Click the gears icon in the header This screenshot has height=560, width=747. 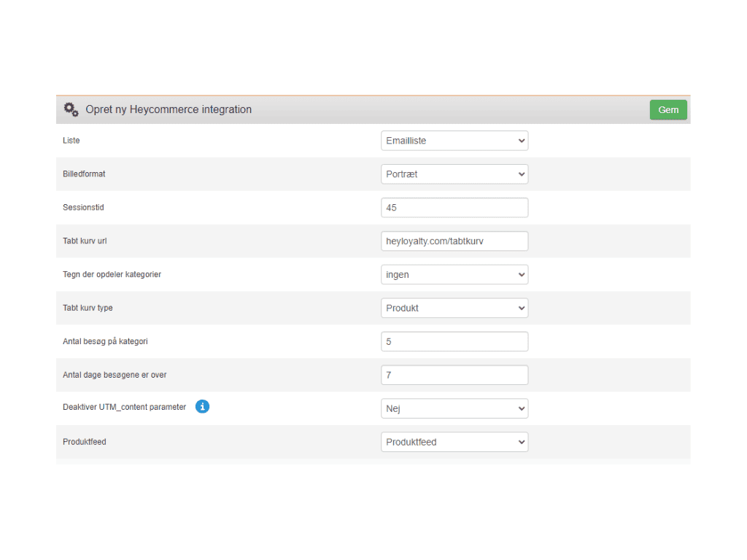click(71, 109)
